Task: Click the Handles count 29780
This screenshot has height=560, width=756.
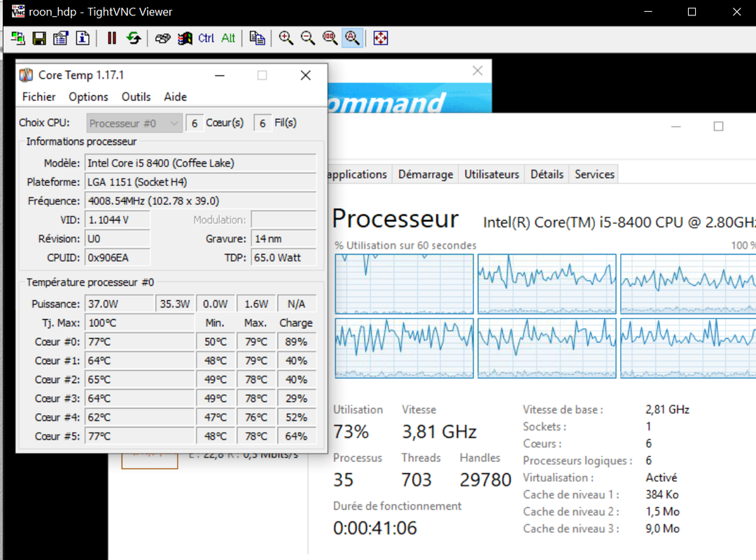Action: 485,480
